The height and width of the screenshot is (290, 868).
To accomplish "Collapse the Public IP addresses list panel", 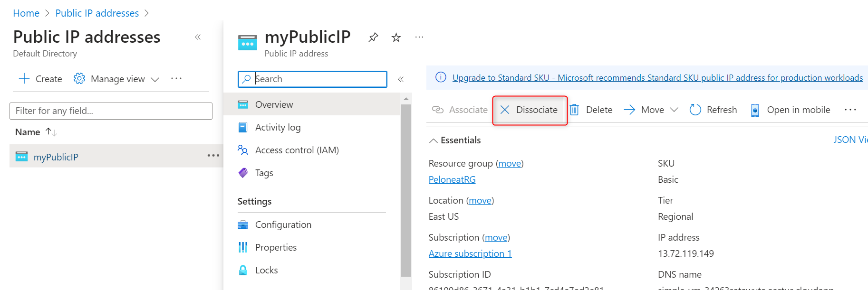I will coord(198,37).
